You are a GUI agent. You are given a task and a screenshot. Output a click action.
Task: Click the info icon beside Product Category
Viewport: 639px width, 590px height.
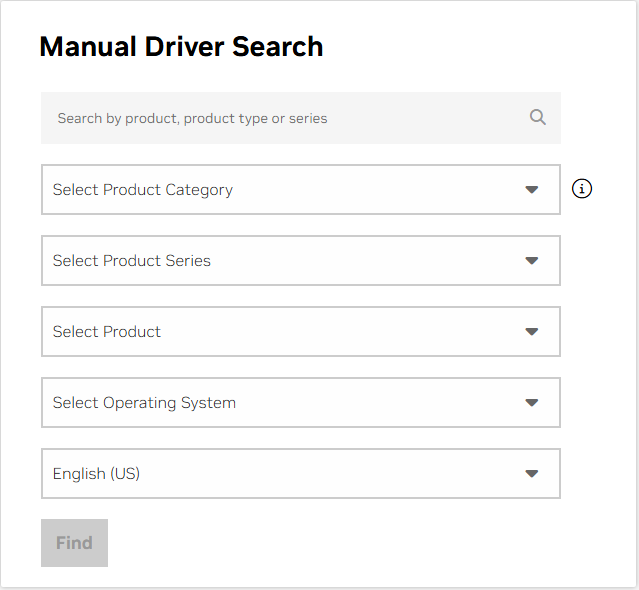coord(582,189)
